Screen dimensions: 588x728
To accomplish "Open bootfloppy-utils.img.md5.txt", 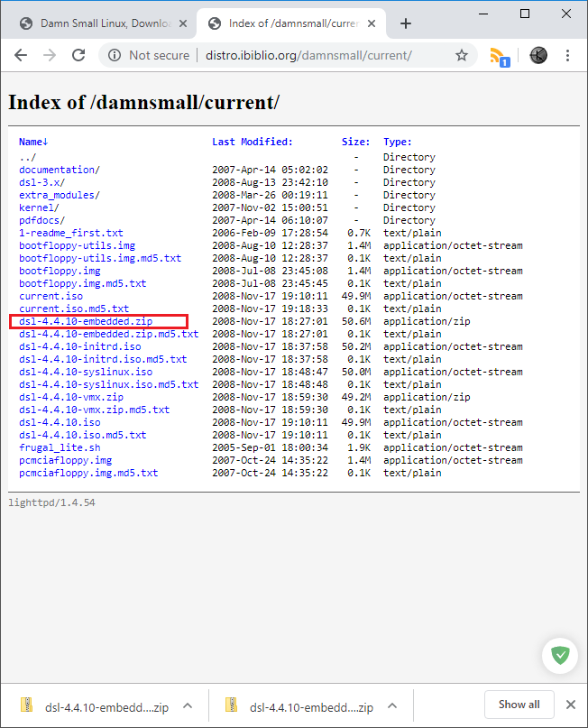I will [100, 258].
